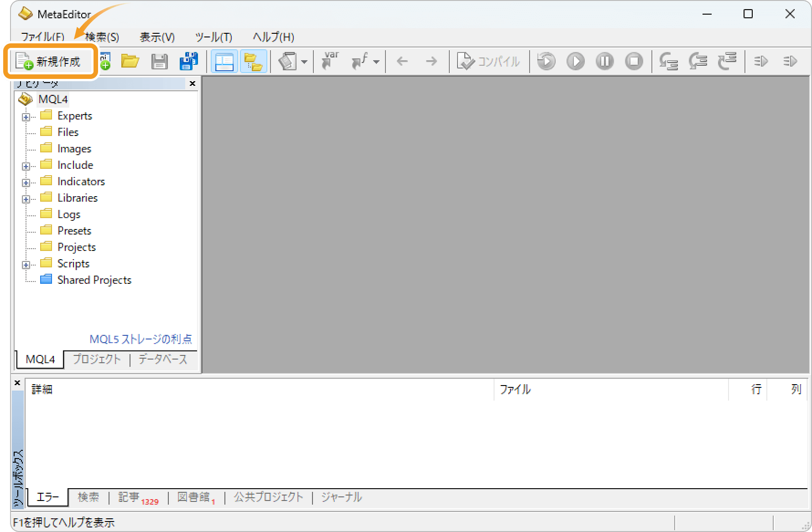Close the Navigator panel
Screen dimensions: 812x532
click(x=193, y=83)
